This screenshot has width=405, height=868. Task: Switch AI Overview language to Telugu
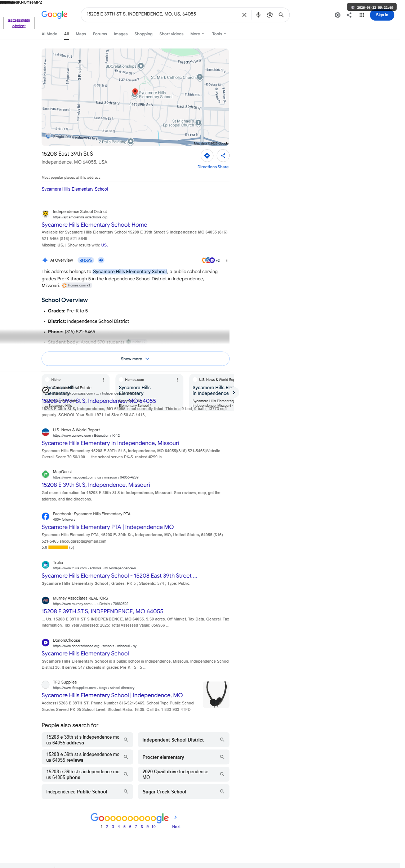(x=86, y=260)
